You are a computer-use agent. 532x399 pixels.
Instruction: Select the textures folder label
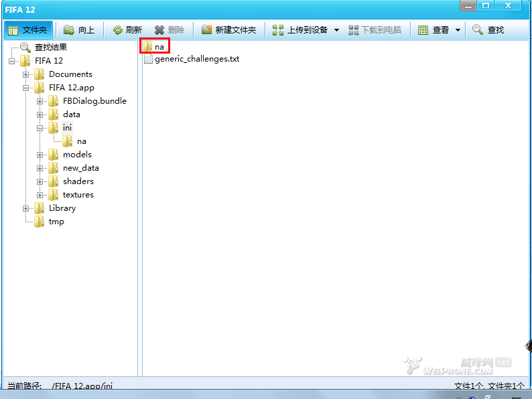[x=78, y=195]
